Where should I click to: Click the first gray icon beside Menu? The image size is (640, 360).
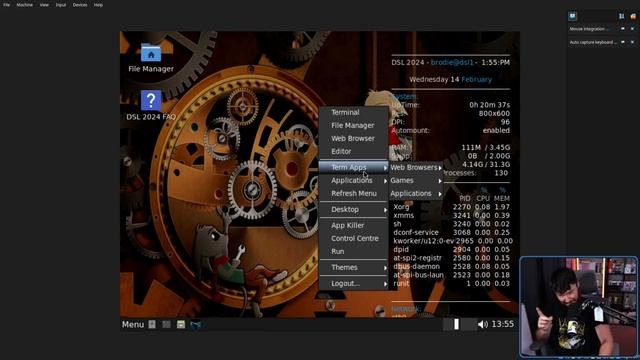tap(152, 324)
